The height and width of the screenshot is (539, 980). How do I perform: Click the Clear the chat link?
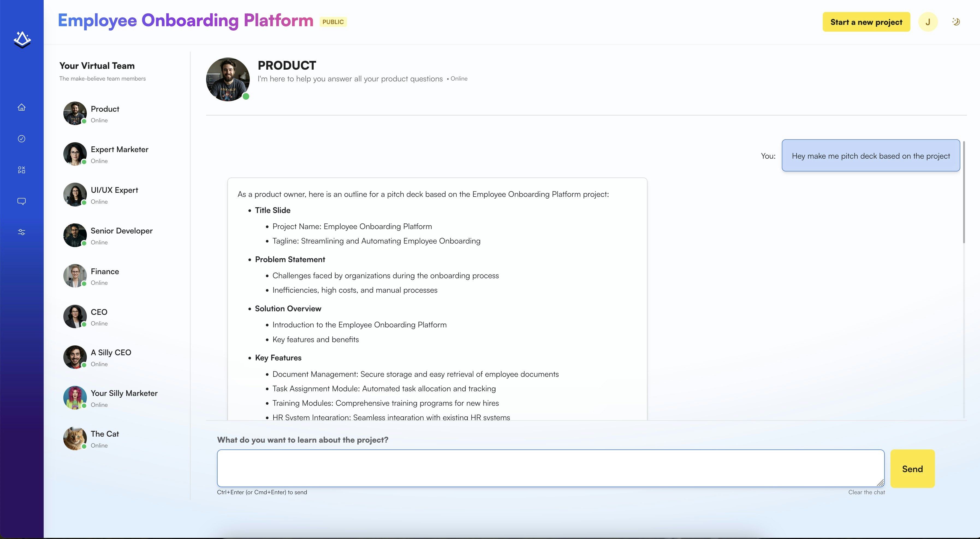[866, 492]
